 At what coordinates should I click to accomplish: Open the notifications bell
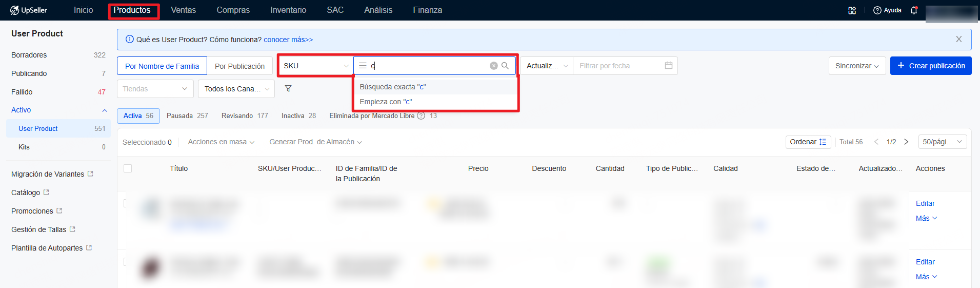(x=914, y=10)
